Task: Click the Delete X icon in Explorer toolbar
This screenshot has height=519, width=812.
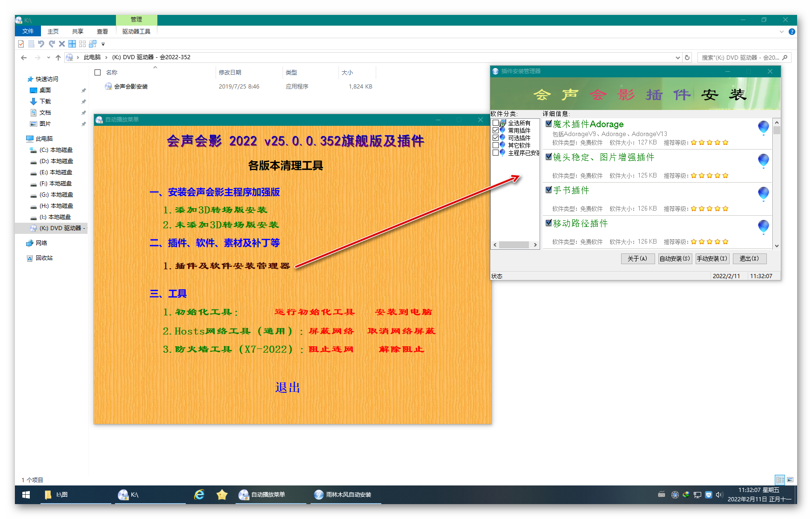Action: click(62, 44)
